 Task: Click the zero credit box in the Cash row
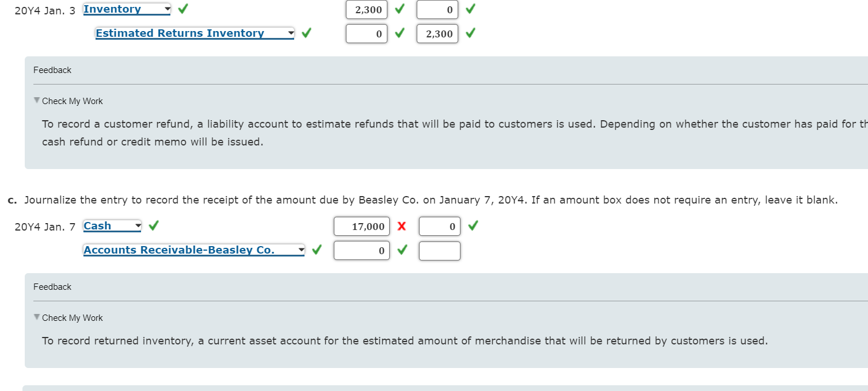(x=439, y=226)
